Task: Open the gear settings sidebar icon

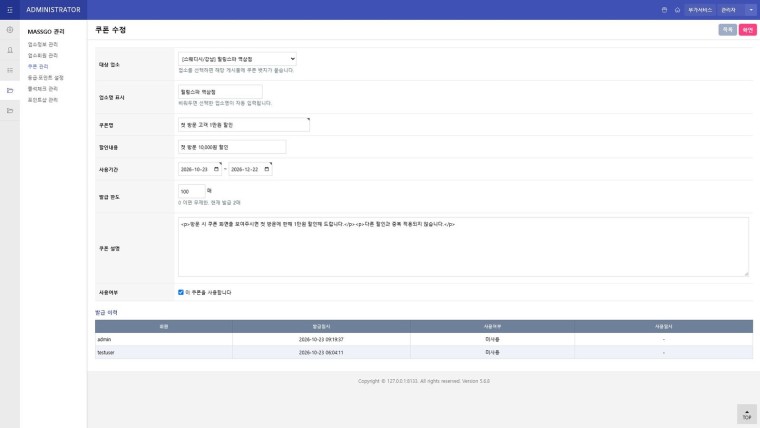Action: pos(10,30)
